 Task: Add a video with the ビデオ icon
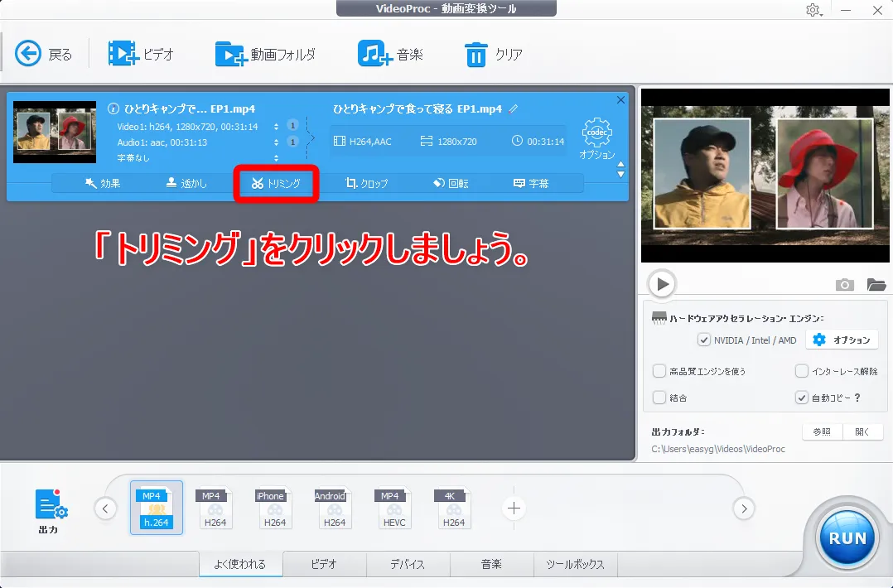123,54
